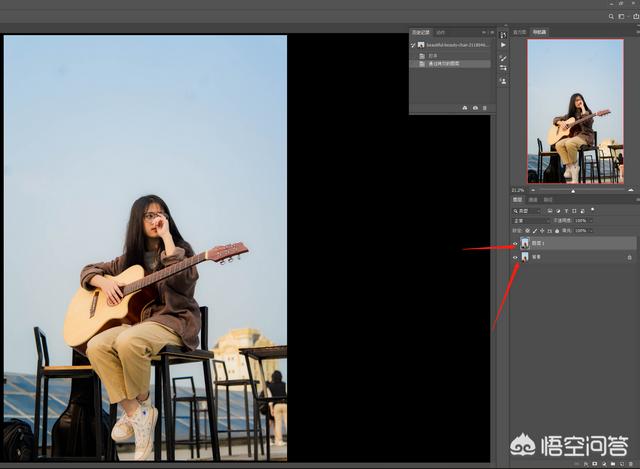Switch to 路径 tab
This screenshot has width=640, height=469.
click(x=548, y=200)
